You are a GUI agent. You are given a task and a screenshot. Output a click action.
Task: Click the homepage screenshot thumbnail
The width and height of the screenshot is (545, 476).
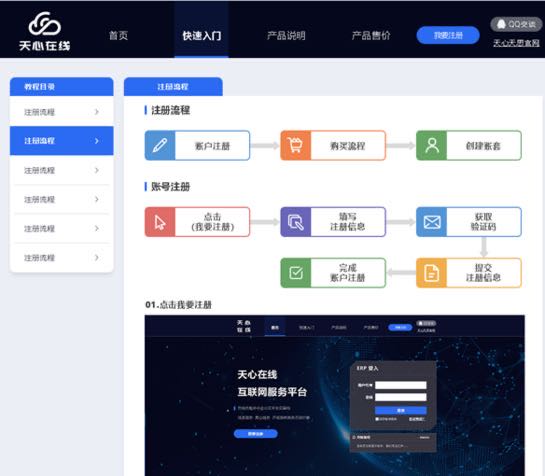[x=335, y=395]
